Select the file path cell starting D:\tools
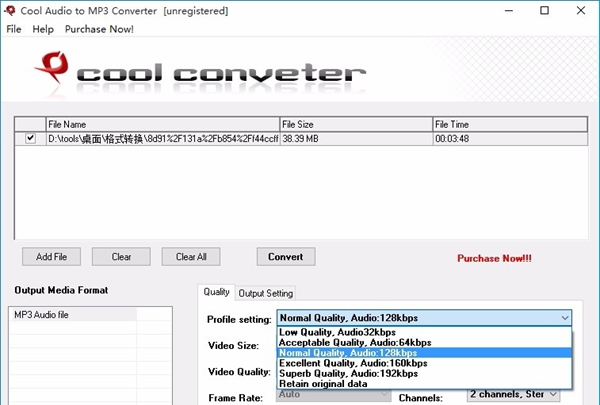Image resolution: width=600 pixels, height=405 pixels. coord(163,139)
